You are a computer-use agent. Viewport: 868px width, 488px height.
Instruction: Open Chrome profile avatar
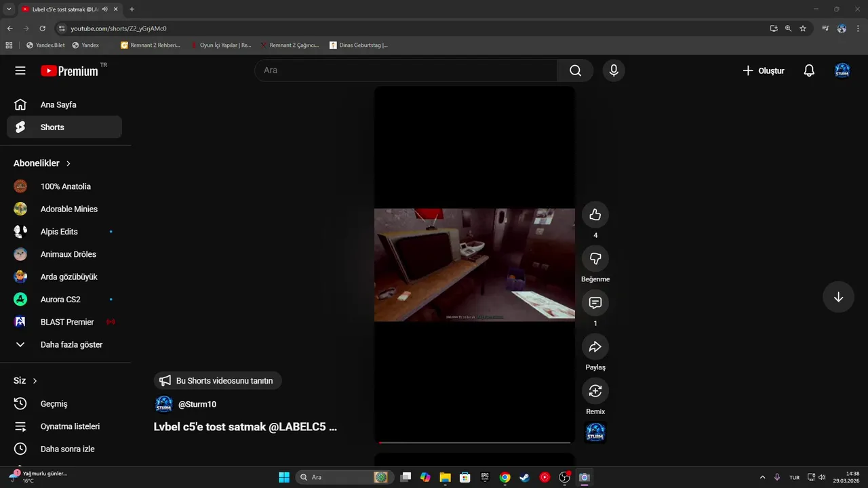(842, 28)
